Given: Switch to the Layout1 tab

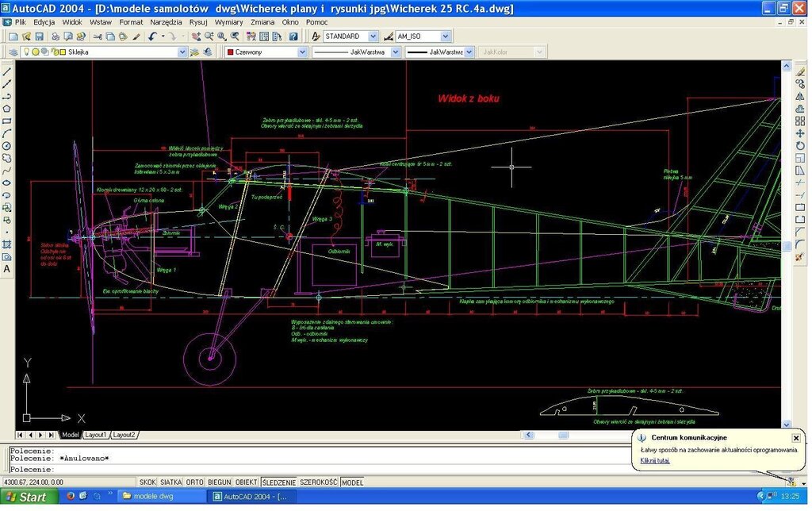Looking at the screenshot, I should coord(96,435).
